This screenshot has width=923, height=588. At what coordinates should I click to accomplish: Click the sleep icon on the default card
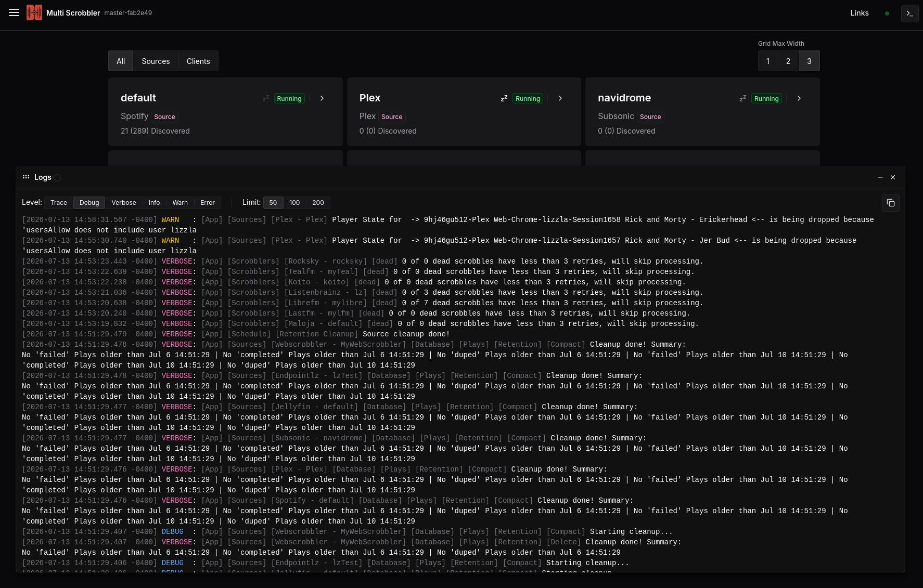tap(266, 98)
